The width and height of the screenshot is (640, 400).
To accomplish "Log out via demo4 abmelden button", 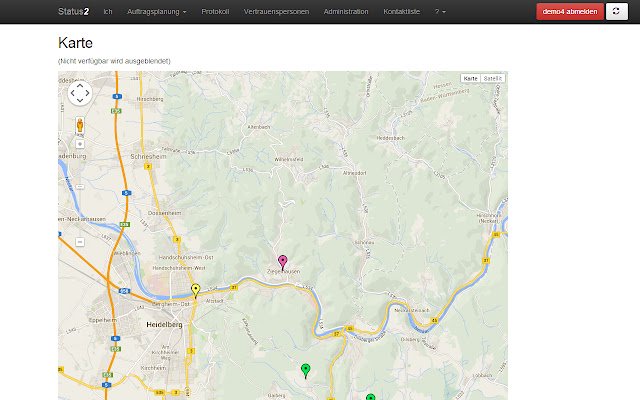I will 570,11.
